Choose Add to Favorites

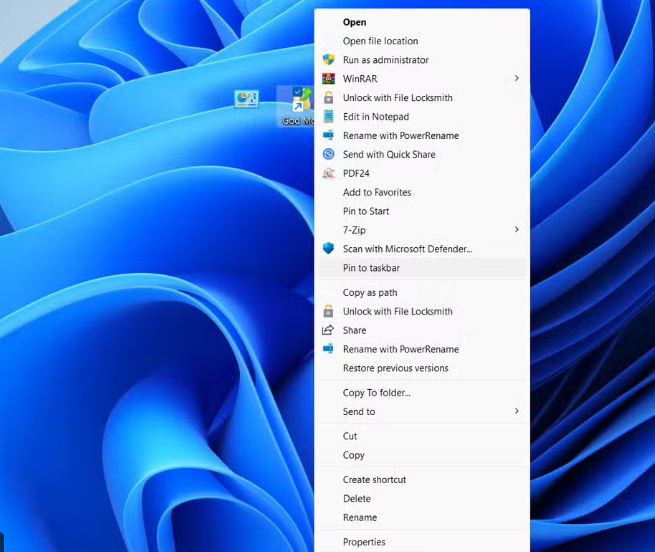tap(377, 192)
